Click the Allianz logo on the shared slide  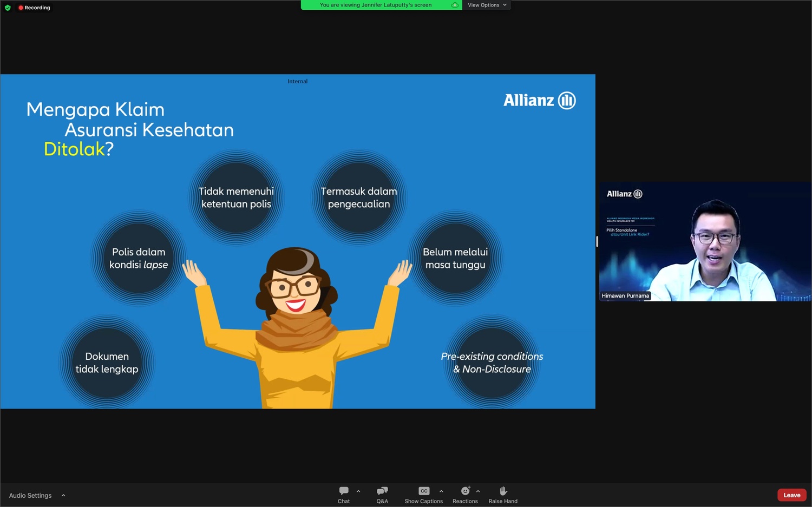pyautogui.click(x=539, y=101)
